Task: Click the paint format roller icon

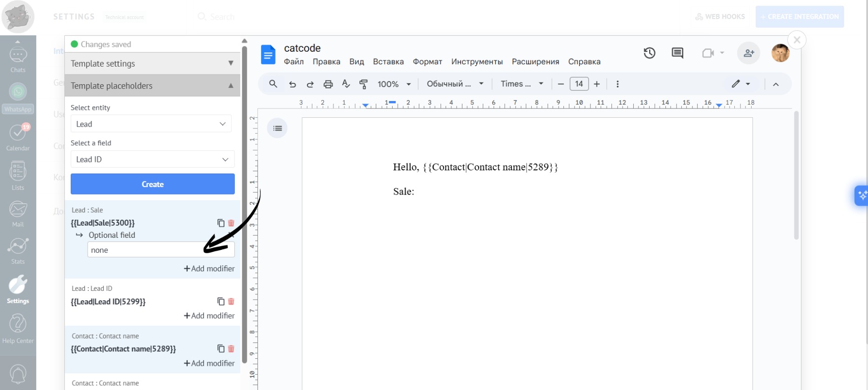Action: pyautogui.click(x=364, y=84)
